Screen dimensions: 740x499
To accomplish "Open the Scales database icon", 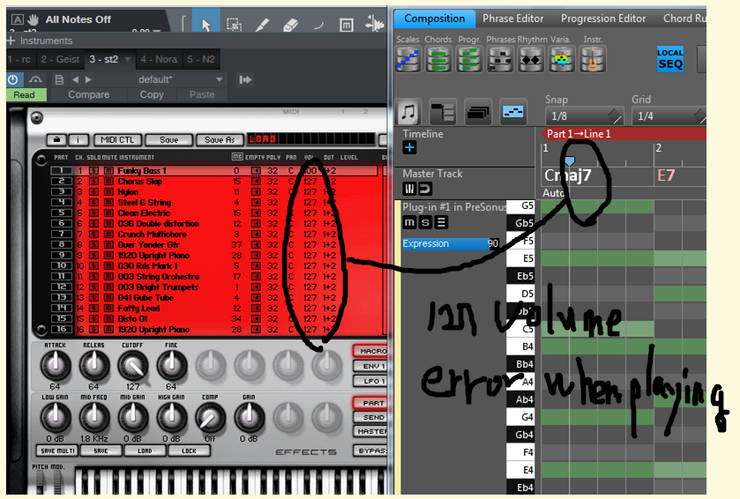I will click(408, 59).
